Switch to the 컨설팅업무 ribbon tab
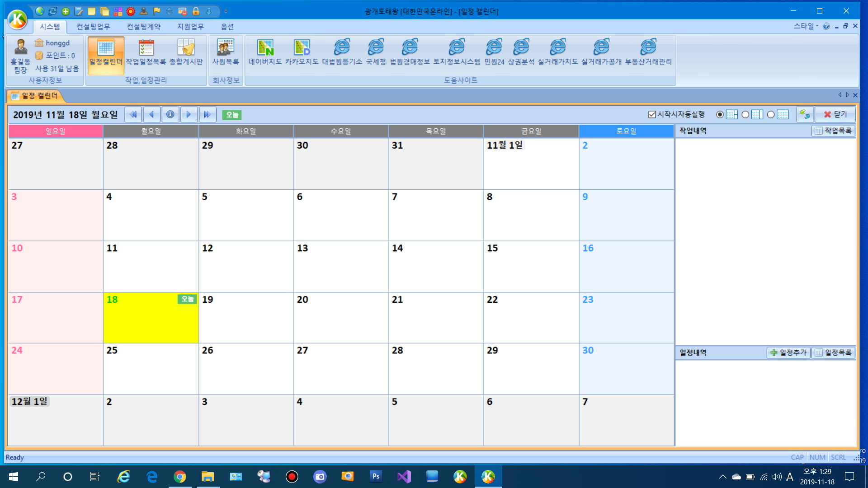Screen dimensions: 868x488 93,27
